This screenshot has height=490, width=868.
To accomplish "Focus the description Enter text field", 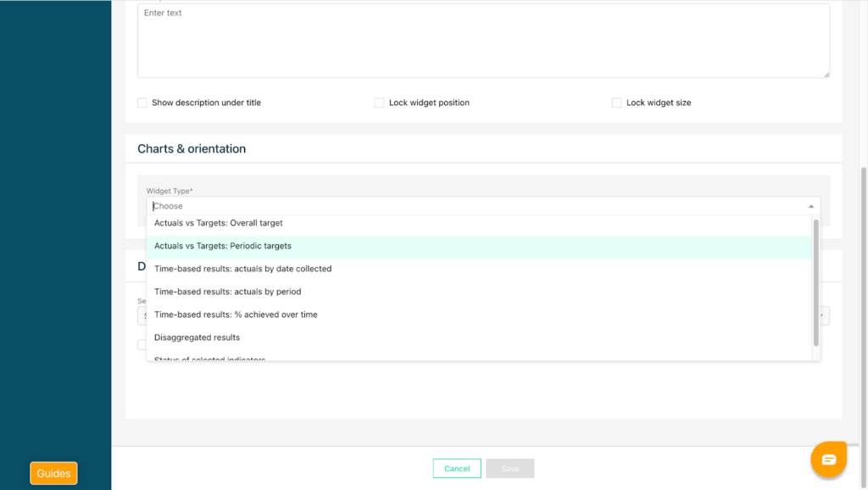I will (x=483, y=41).
